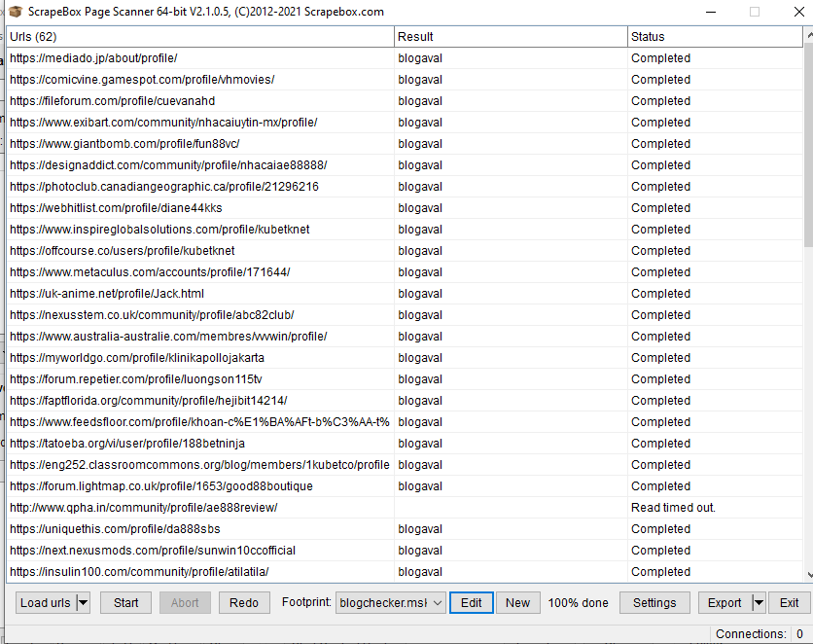The width and height of the screenshot is (813, 644).
Task: Click the Connections: 0 status bar entry
Action: pyautogui.click(x=760, y=633)
